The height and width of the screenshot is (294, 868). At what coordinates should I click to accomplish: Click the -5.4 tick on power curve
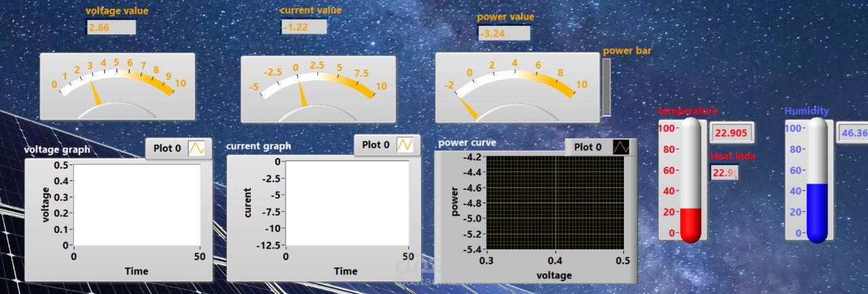[473, 249]
